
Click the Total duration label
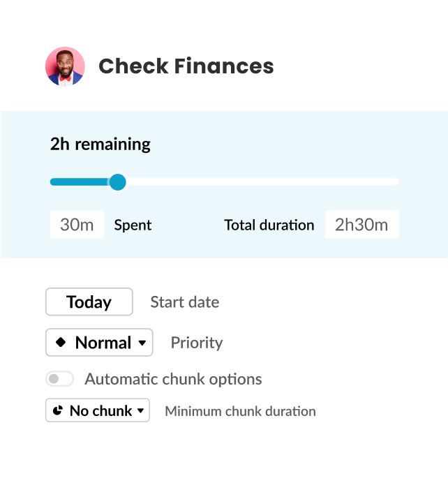tap(269, 225)
